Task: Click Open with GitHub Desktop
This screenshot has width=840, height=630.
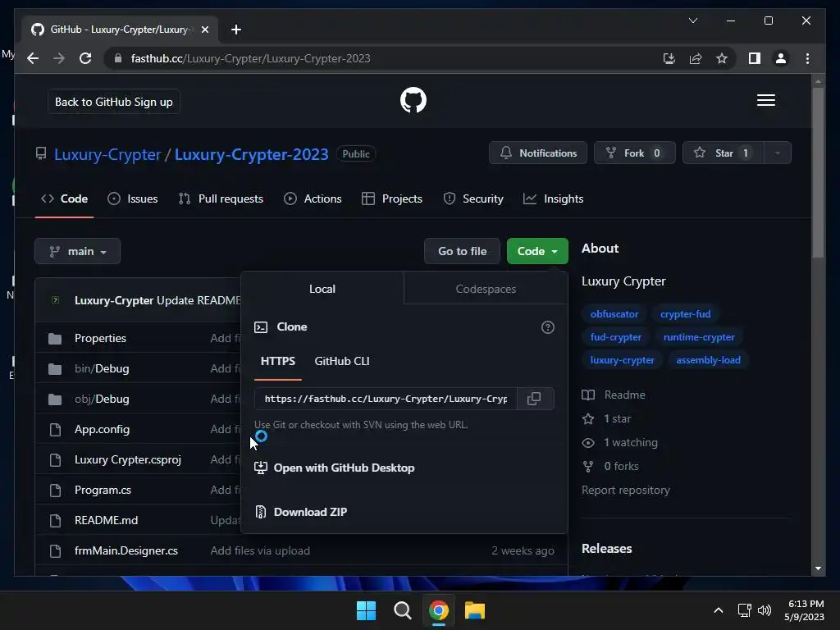Action: pyautogui.click(x=335, y=468)
